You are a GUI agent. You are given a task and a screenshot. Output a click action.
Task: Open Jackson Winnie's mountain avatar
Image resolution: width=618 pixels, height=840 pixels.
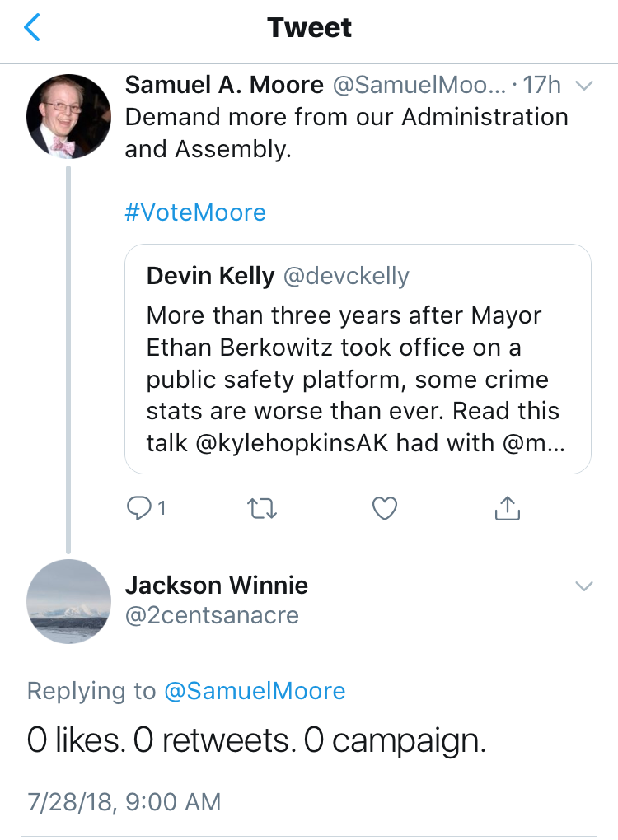[68, 601]
